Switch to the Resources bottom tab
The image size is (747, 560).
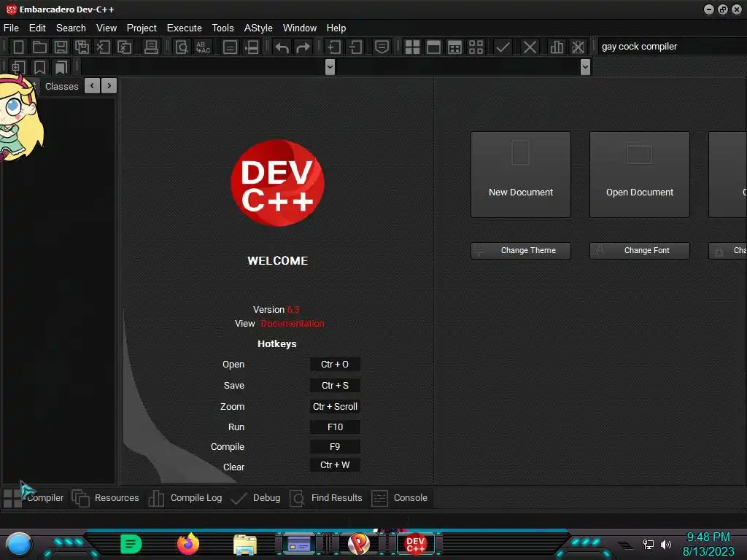[x=105, y=498]
